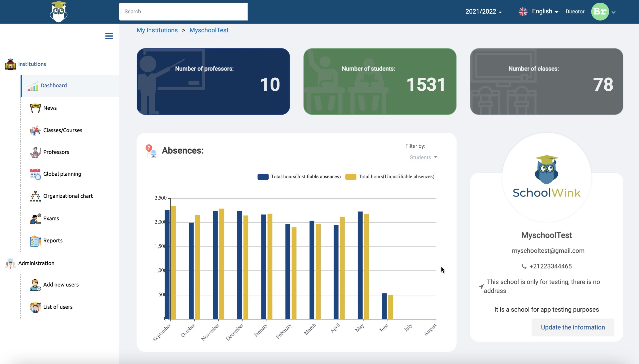Open the News event banner icon
Image resolution: width=639 pixels, height=364 pixels.
tap(35, 108)
